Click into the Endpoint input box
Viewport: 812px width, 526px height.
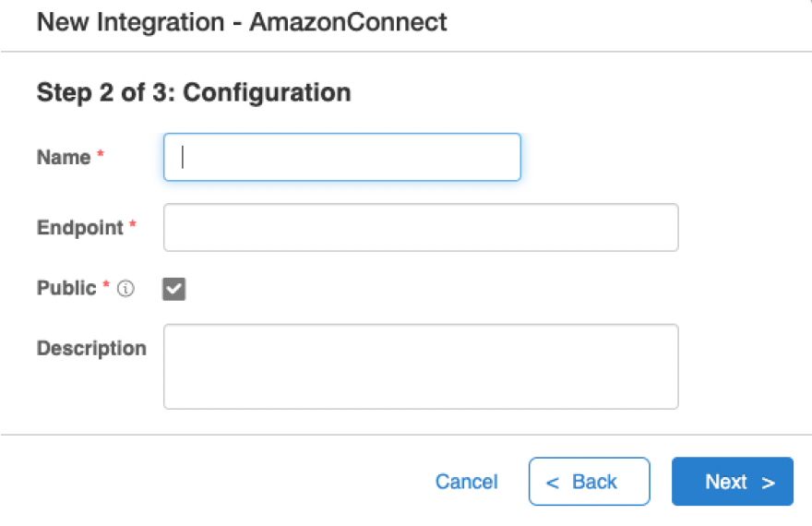[421, 227]
